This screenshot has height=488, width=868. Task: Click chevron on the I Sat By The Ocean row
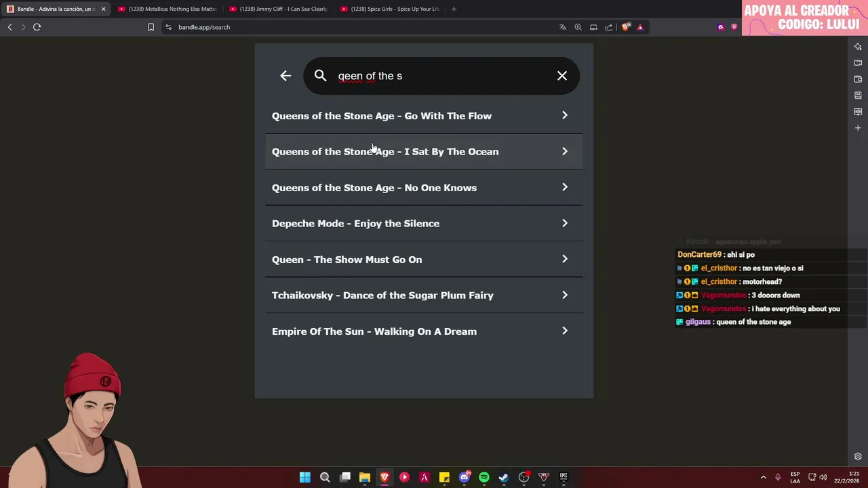(x=565, y=151)
